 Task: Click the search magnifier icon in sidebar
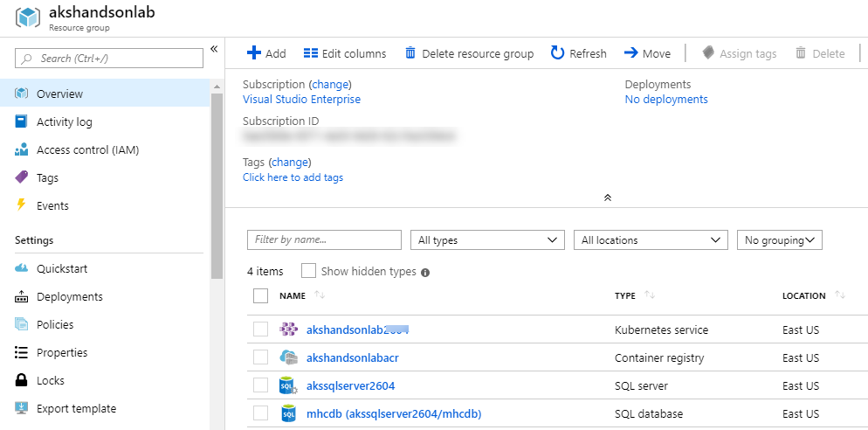[26, 59]
